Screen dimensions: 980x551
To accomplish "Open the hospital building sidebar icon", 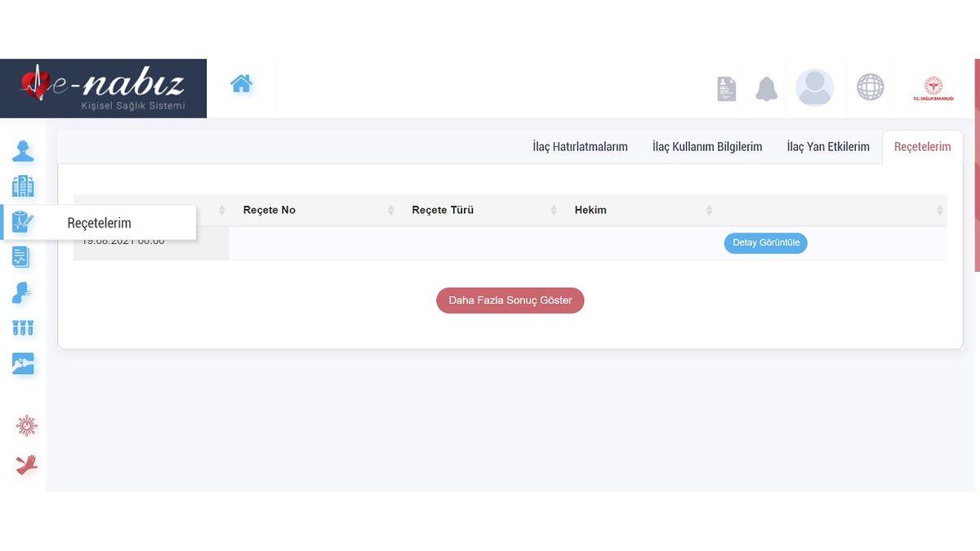I will coord(23,187).
